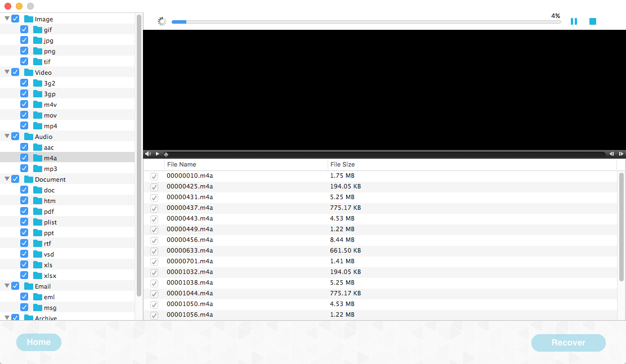Sort by File Size column header

472,164
